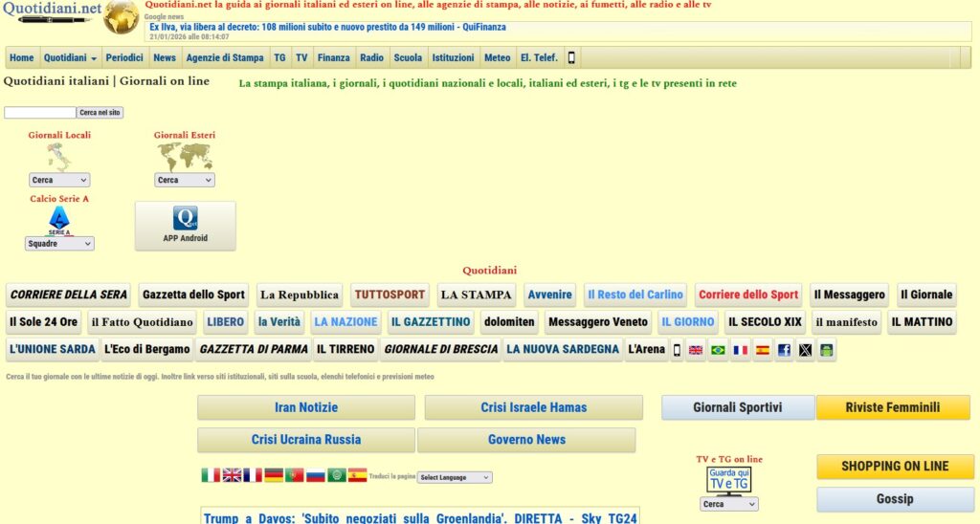
Task: Open the Squadre dropdown under Calcio Serie A
Action: (x=59, y=244)
